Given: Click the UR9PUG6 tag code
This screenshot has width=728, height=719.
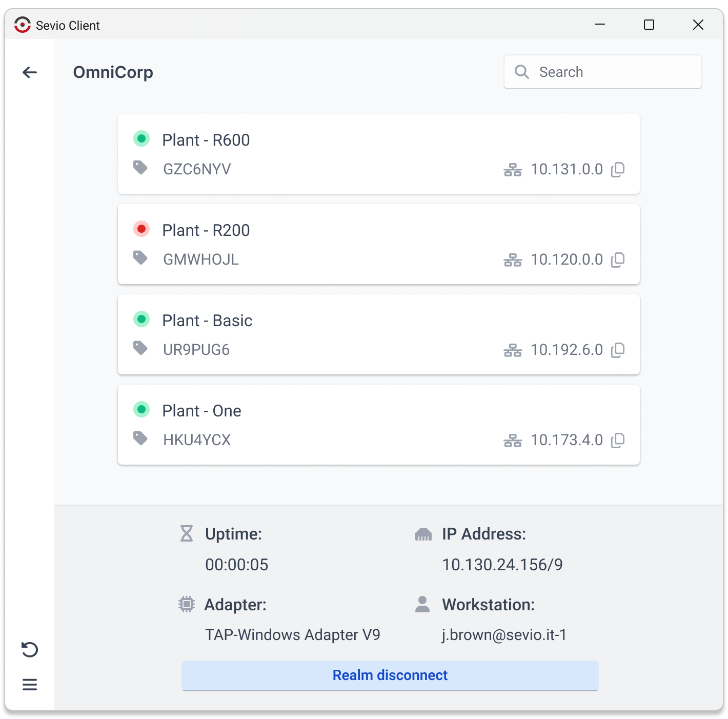Looking at the screenshot, I should [196, 350].
